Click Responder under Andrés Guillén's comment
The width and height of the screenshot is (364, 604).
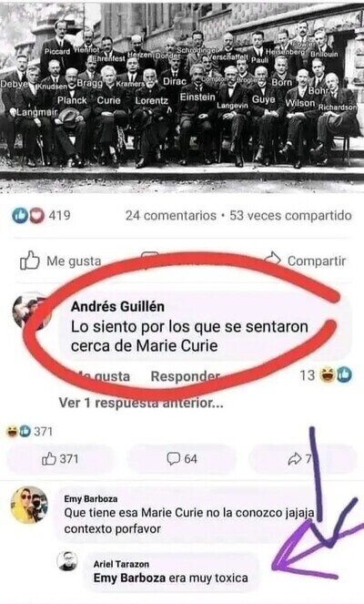(x=185, y=376)
